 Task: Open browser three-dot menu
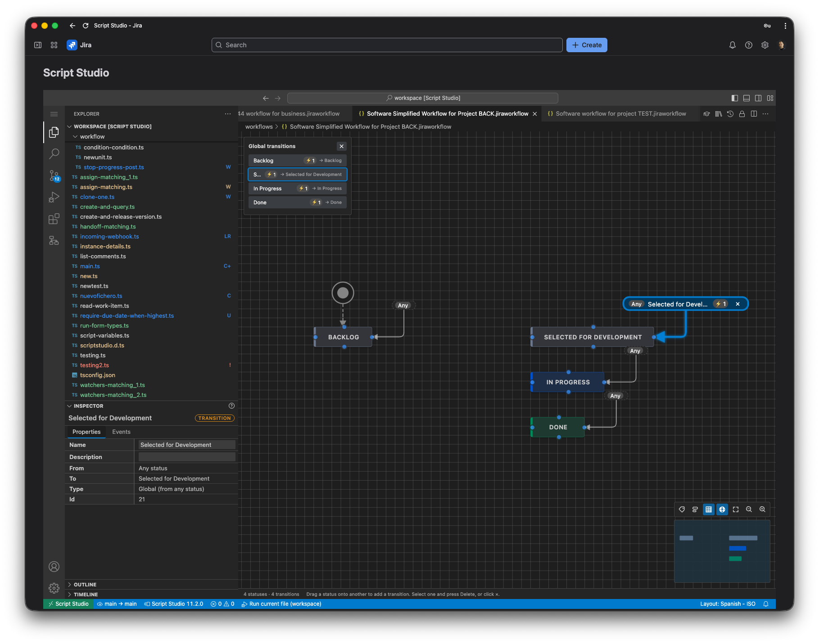(785, 26)
